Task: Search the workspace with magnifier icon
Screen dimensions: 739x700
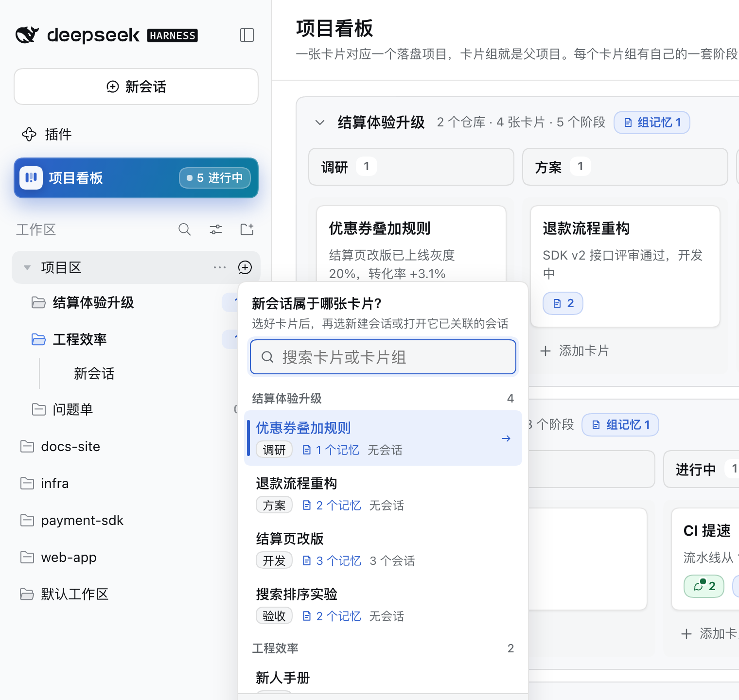Action: coord(185,229)
